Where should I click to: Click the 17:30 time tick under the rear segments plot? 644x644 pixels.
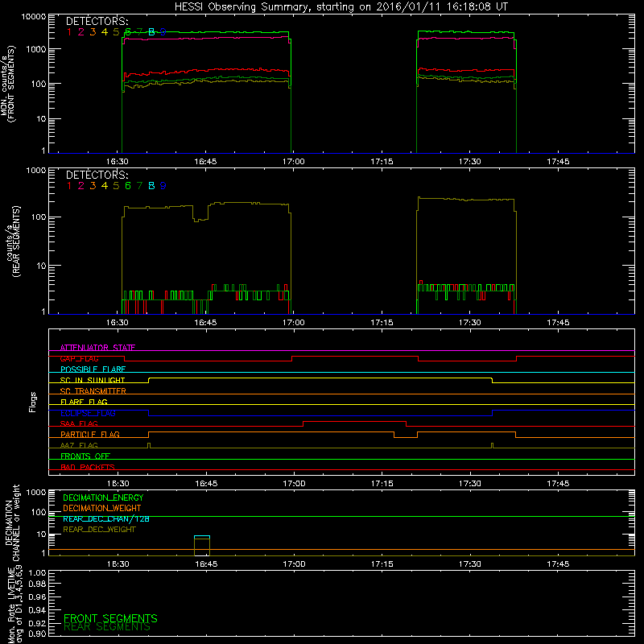point(470,323)
